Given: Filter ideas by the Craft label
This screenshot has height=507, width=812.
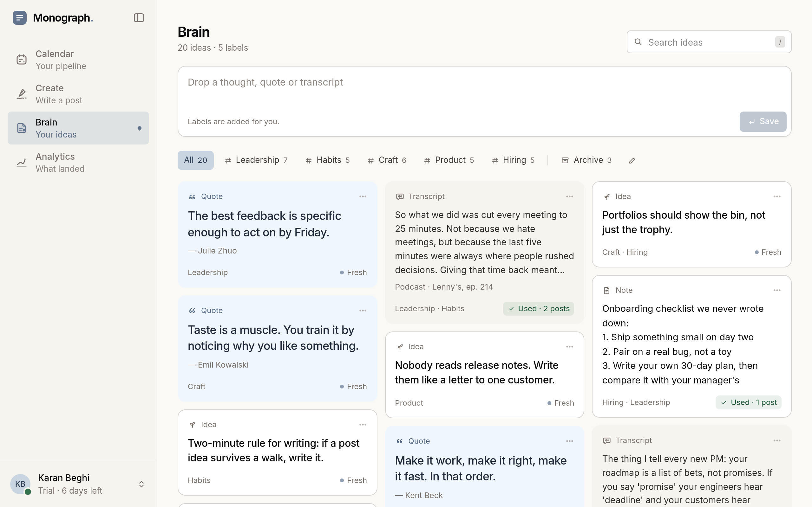Looking at the screenshot, I should (387, 160).
